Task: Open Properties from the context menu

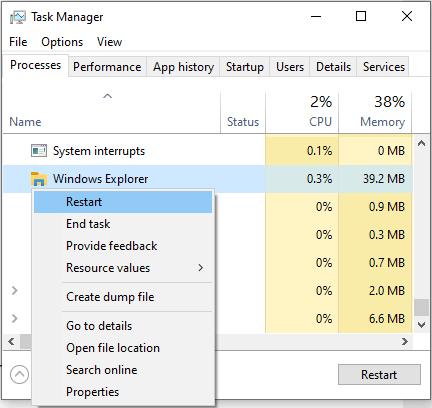Action: click(123, 392)
